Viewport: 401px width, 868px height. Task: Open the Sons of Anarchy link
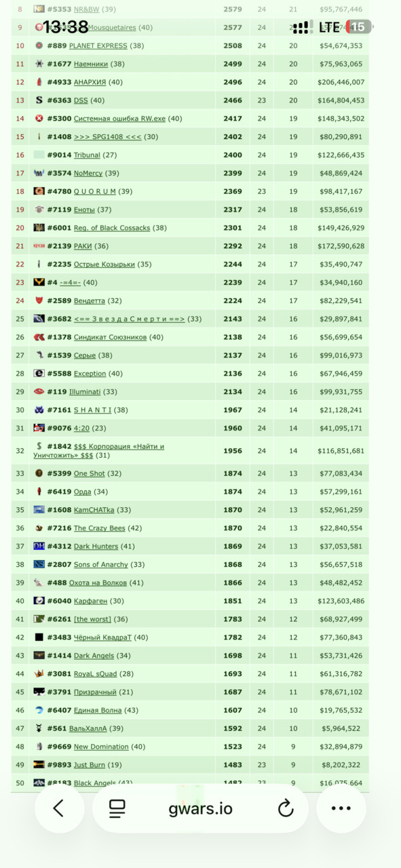point(101,564)
